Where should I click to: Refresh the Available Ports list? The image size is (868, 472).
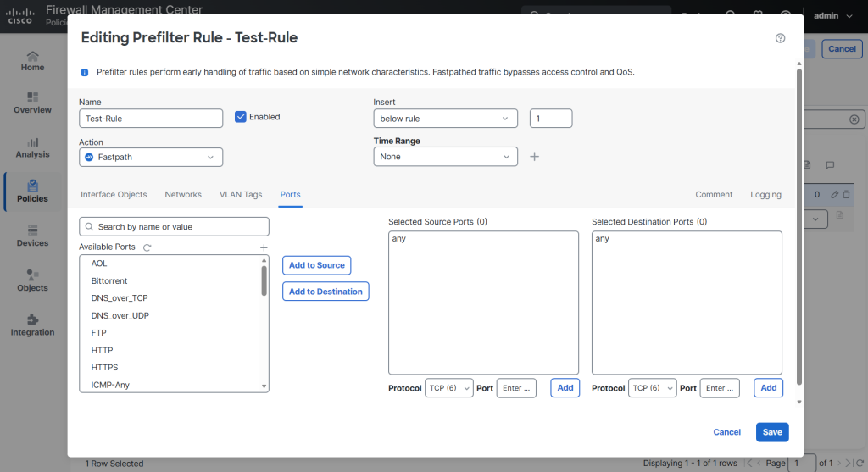(x=147, y=247)
